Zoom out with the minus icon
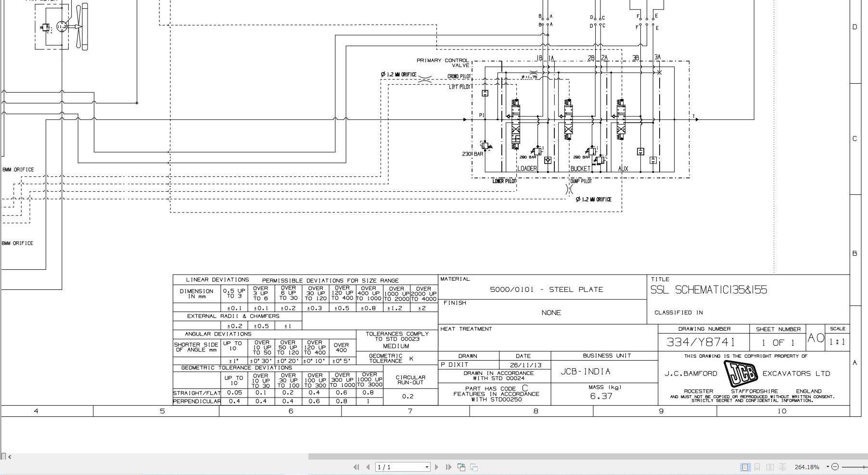The height and width of the screenshot is (475, 868). coord(836,466)
